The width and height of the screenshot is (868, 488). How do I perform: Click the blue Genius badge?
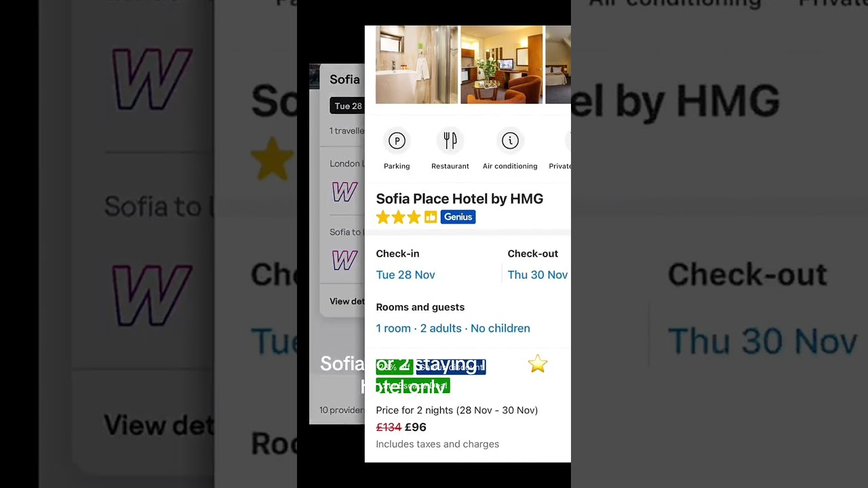458,217
